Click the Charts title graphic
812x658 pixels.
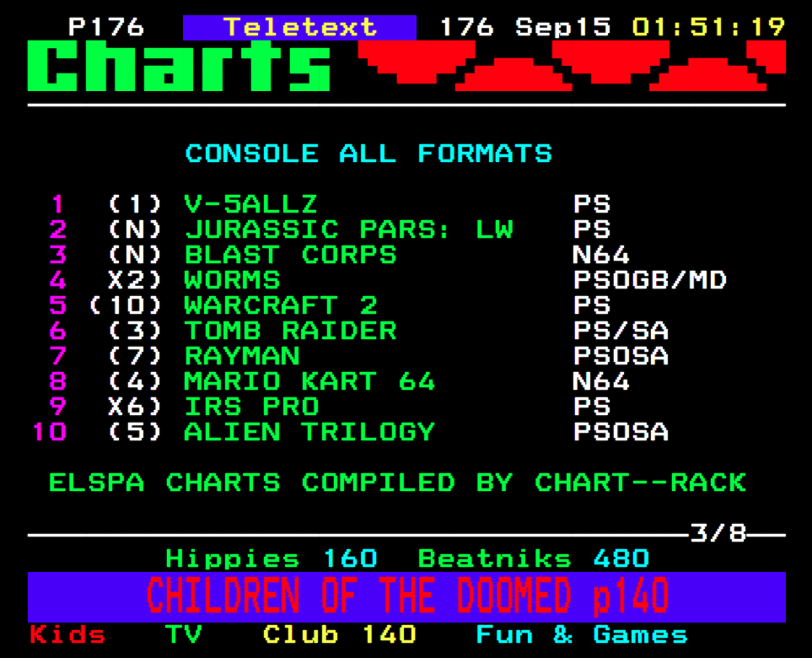pyautogui.click(x=179, y=66)
